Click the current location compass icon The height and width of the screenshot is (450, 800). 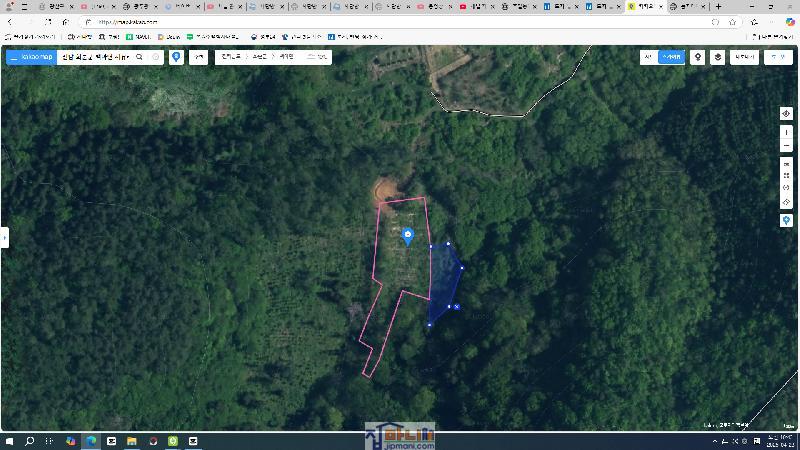786,114
